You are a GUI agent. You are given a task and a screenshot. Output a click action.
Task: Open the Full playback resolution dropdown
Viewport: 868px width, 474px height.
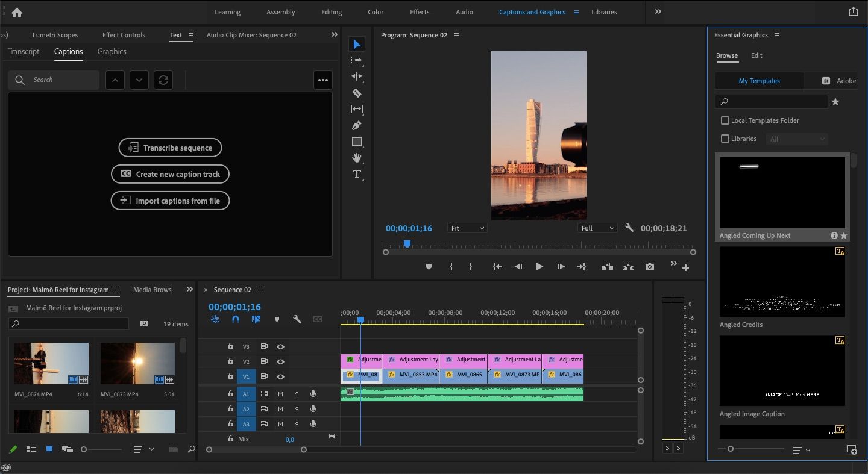click(597, 228)
